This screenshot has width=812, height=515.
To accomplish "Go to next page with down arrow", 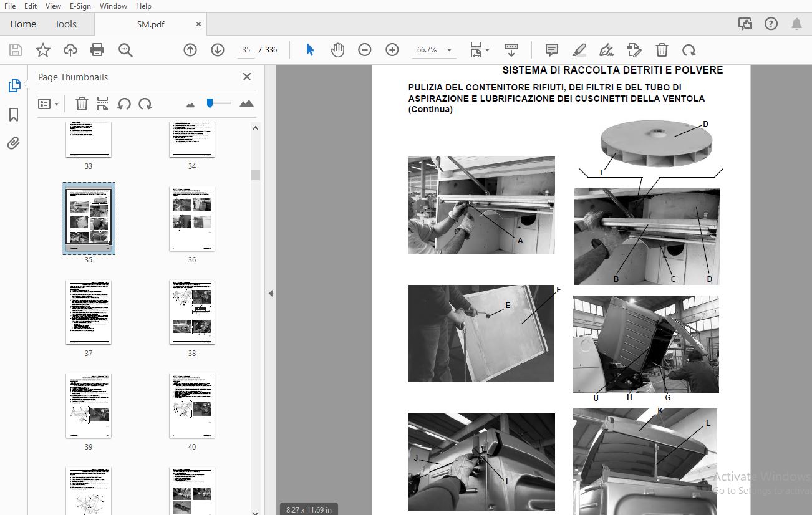I will tap(218, 50).
